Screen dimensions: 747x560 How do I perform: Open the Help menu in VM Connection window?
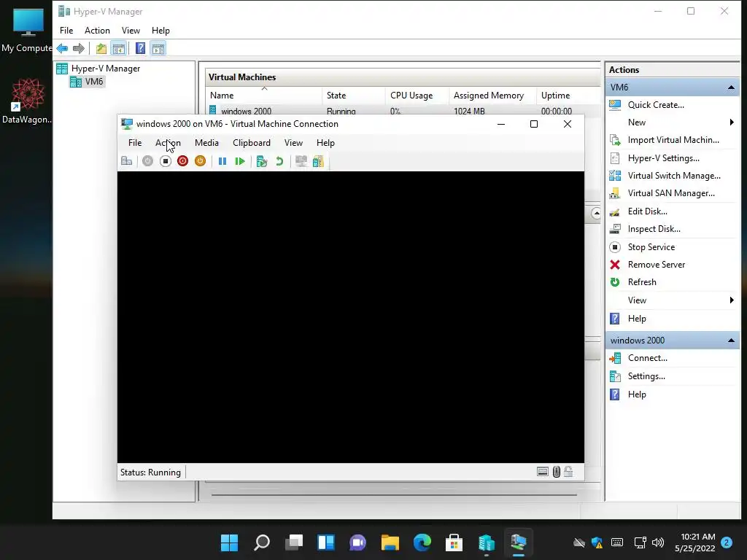(325, 143)
